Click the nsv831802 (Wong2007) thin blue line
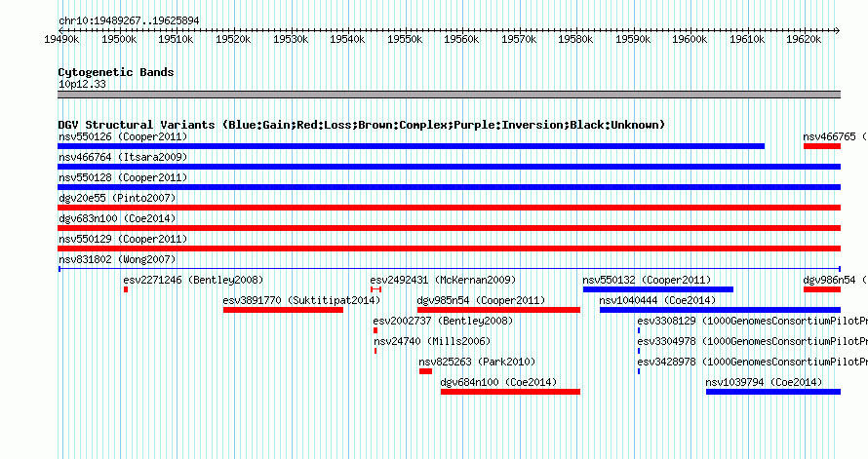The width and height of the screenshot is (868, 459). [449, 269]
